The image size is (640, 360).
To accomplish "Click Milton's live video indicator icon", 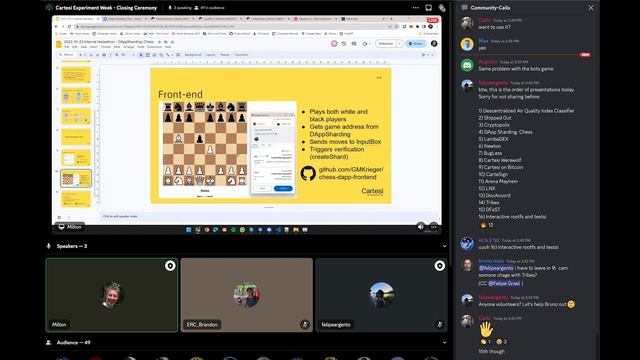I will (170, 266).
